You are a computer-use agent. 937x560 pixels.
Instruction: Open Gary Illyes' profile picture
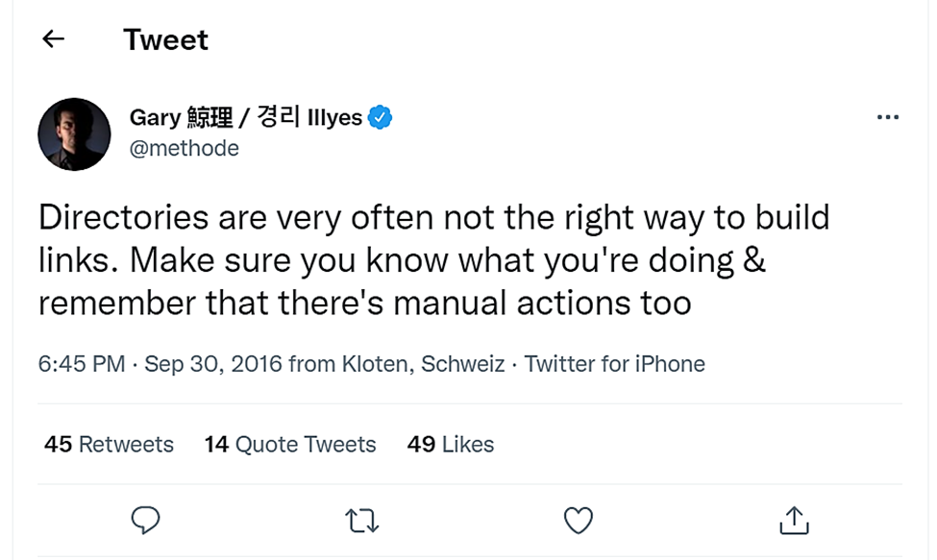coord(74,134)
